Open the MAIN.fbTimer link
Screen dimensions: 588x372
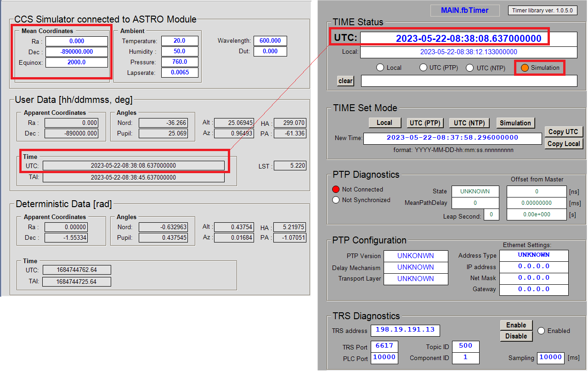point(464,10)
